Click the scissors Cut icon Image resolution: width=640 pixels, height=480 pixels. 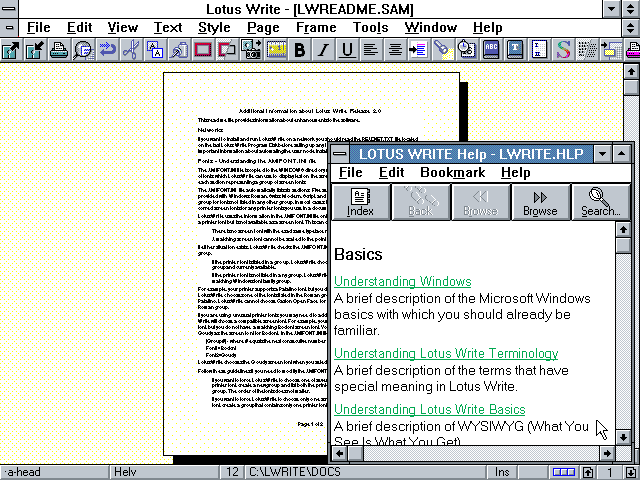pyautogui.click(x=131, y=50)
